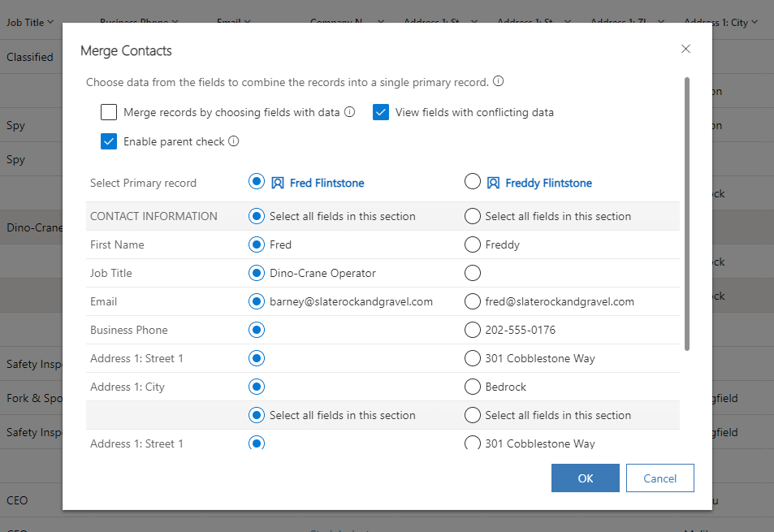This screenshot has height=532, width=774.
Task: Confirm merge with OK button
Action: (586, 478)
